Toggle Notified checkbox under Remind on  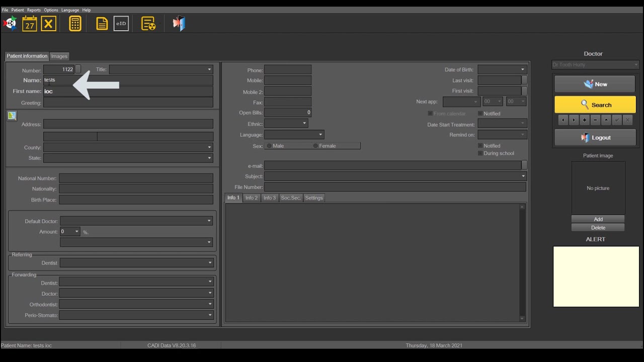click(x=480, y=146)
